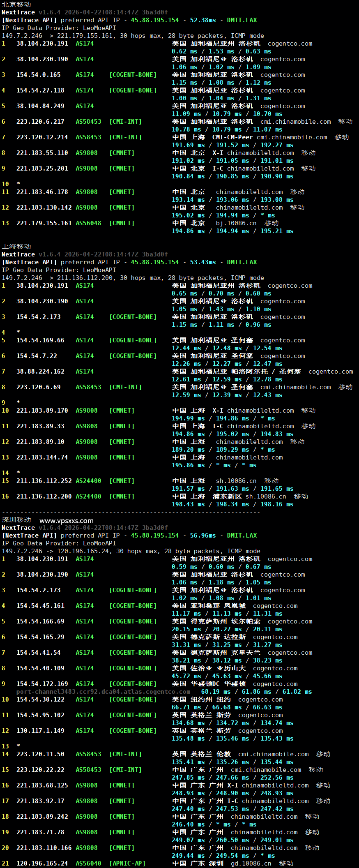Click hop IP 154.54.0.165
Viewport: 359px width, 868px height.
pyautogui.click(x=39, y=75)
